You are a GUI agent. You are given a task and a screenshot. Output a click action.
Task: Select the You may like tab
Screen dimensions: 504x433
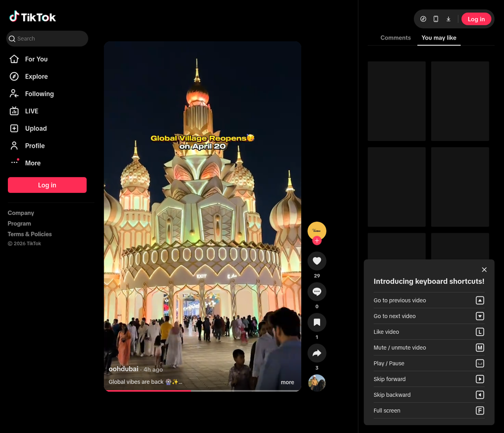[439, 38]
